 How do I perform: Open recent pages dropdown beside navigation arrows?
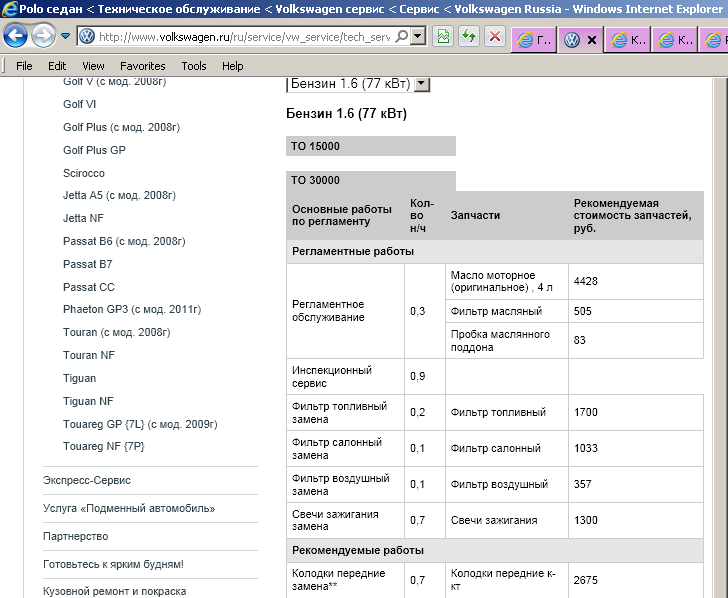pos(65,37)
